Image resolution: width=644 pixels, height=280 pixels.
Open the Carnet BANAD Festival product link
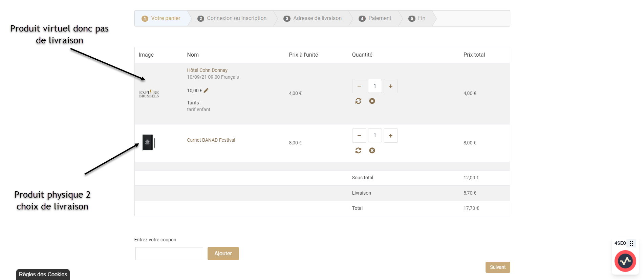211,140
